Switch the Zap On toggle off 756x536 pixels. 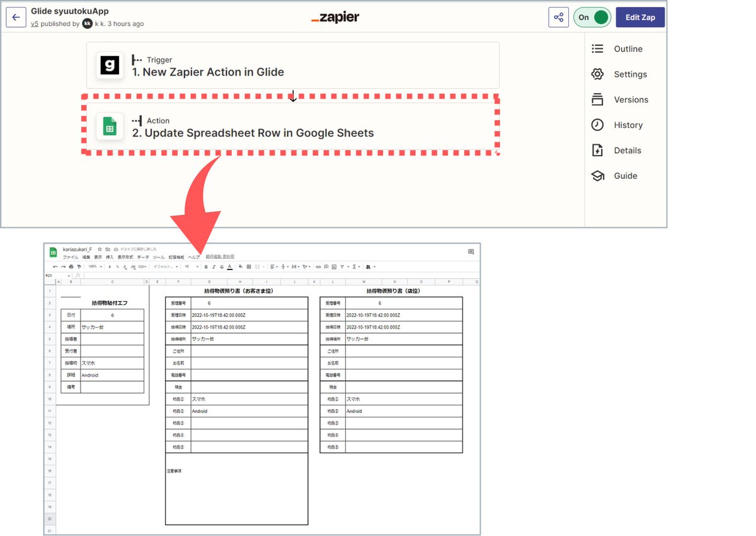[593, 17]
